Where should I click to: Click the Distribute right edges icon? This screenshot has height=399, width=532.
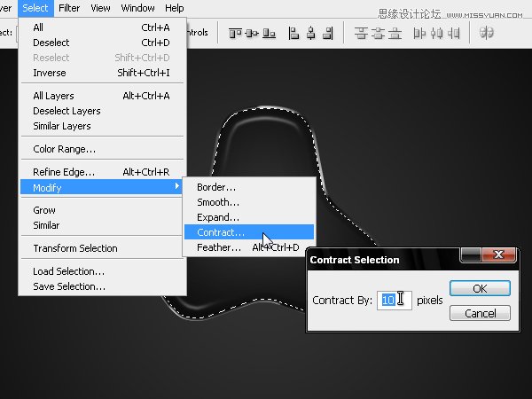pos(454,34)
